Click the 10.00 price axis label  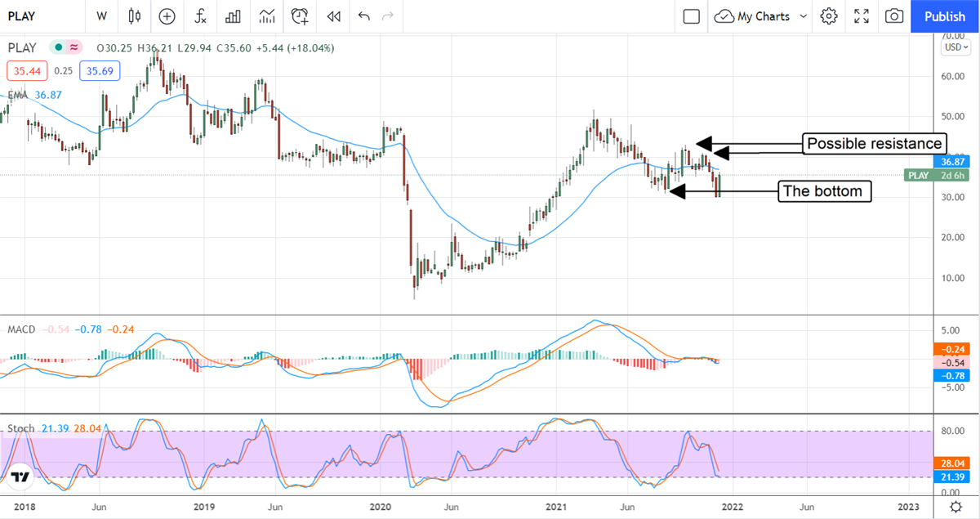(x=954, y=277)
